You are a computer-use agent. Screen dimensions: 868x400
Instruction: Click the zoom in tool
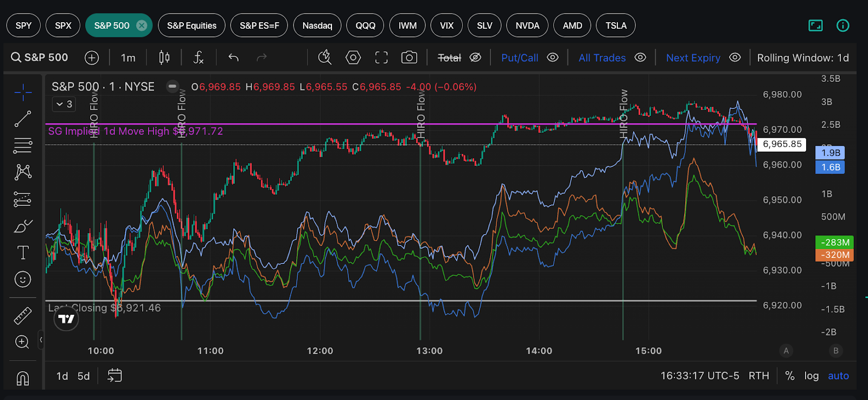point(23,342)
